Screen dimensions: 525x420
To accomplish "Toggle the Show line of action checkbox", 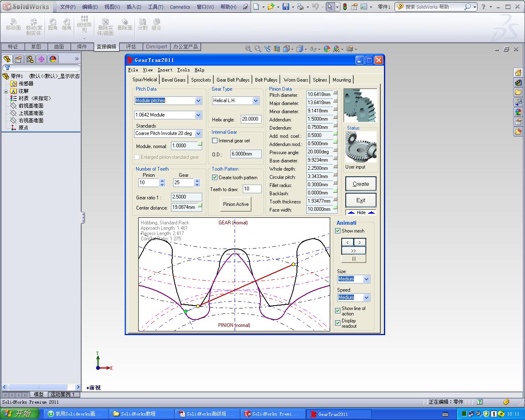I will [338, 310].
